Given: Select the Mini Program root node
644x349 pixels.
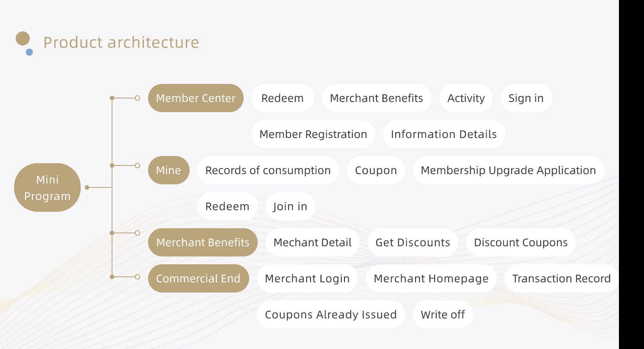Looking at the screenshot, I should click(x=47, y=187).
